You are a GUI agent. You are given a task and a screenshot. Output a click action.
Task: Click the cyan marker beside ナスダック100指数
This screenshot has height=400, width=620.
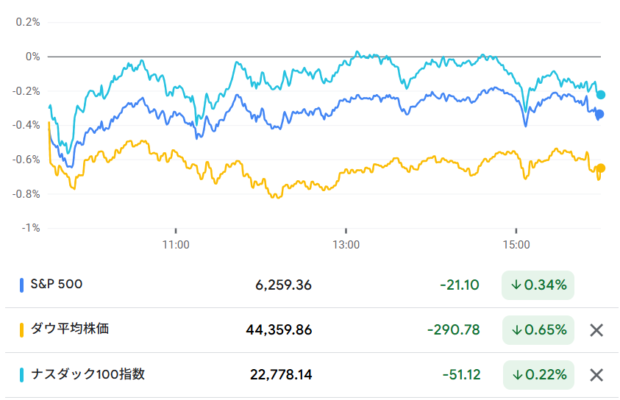[x=22, y=375]
